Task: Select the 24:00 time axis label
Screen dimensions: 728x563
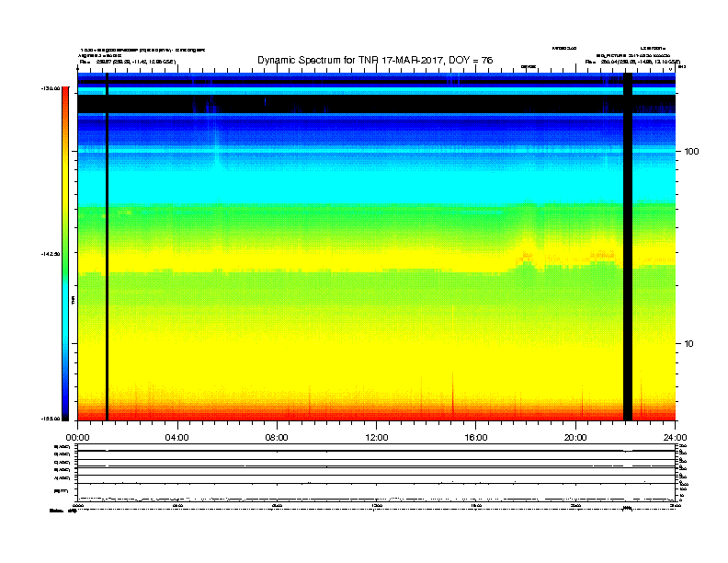Action: 675,438
